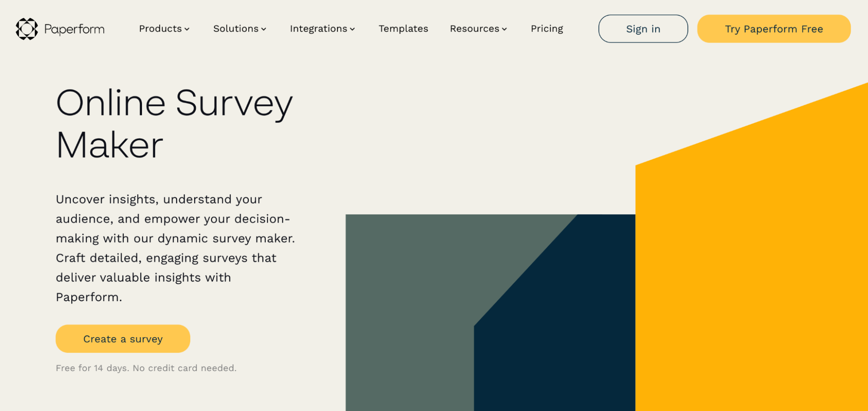Image resolution: width=868 pixels, height=411 pixels.
Task: Open the Solutions menu
Action: click(240, 29)
